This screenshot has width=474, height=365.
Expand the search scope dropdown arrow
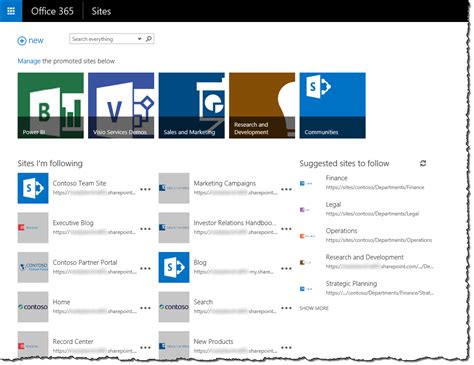tap(139, 39)
